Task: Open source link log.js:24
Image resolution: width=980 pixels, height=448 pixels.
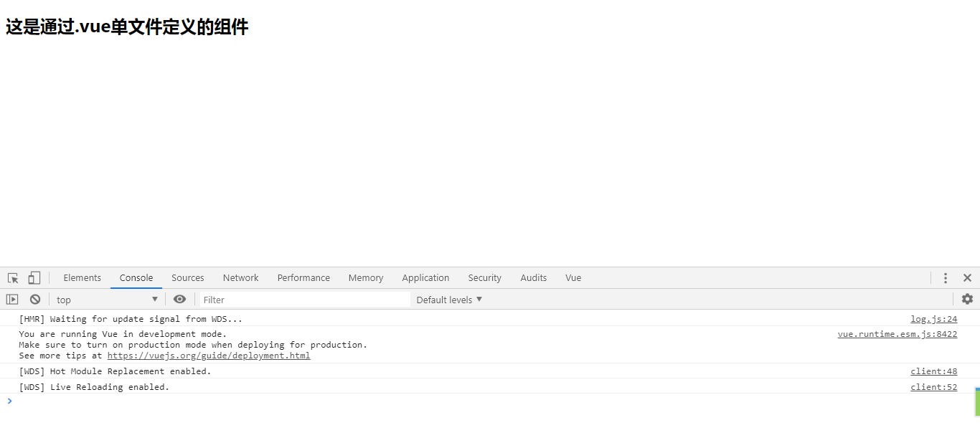Action: [x=934, y=319]
